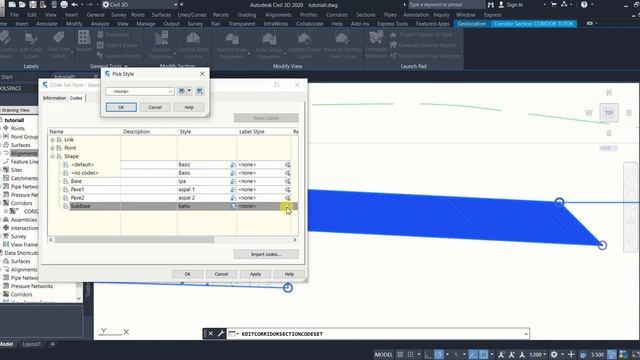Click the style picker icon for Pave2 row
Image resolution: width=640 pixels, height=360 pixels.
(x=233, y=198)
